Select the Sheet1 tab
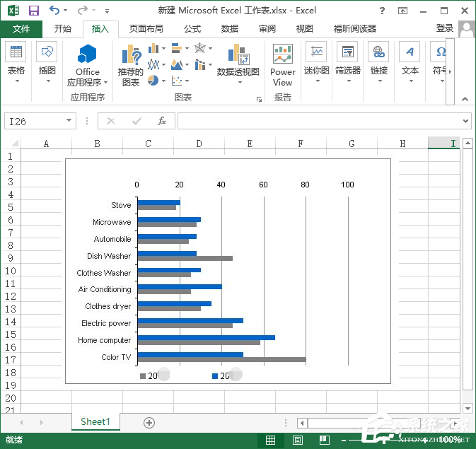This screenshot has height=449, width=476. click(x=95, y=421)
